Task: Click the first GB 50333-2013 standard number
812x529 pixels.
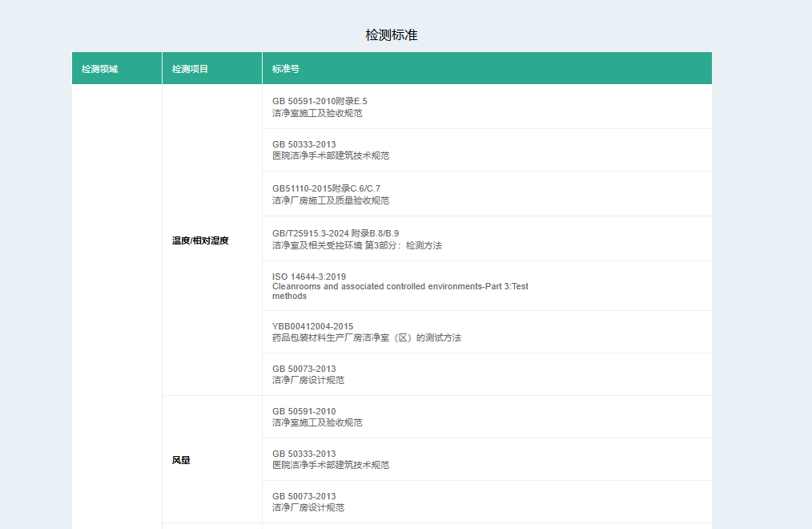Action: pyautogui.click(x=303, y=144)
